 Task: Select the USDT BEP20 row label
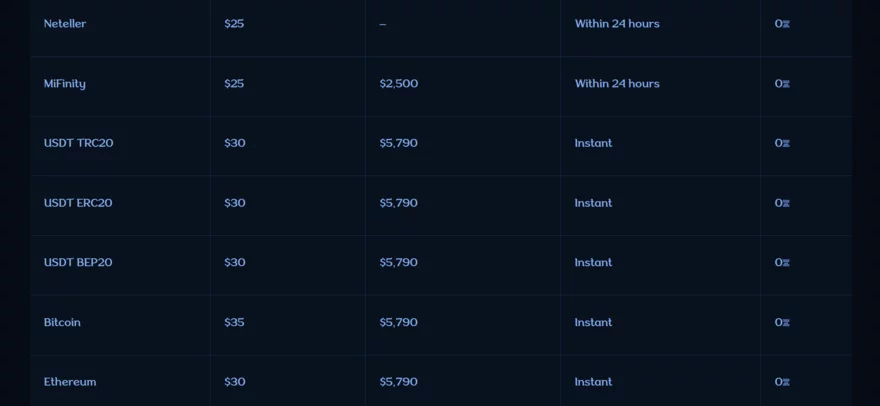coord(78,263)
